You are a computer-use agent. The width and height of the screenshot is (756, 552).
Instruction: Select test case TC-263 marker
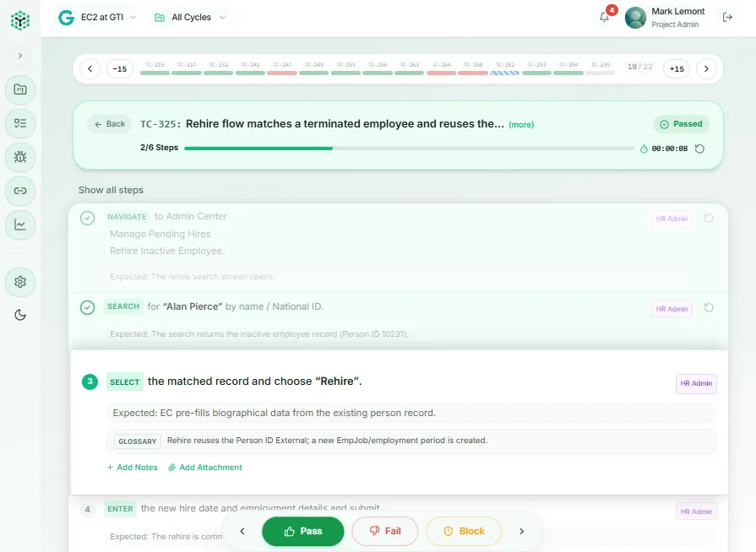tap(410, 69)
